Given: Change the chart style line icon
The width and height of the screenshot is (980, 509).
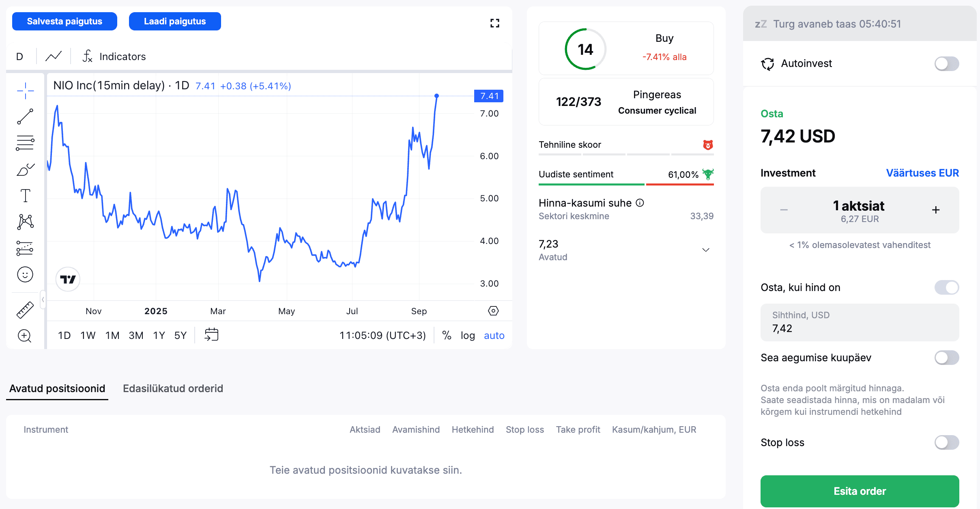Looking at the screenshot, I should tap(54, 56).
